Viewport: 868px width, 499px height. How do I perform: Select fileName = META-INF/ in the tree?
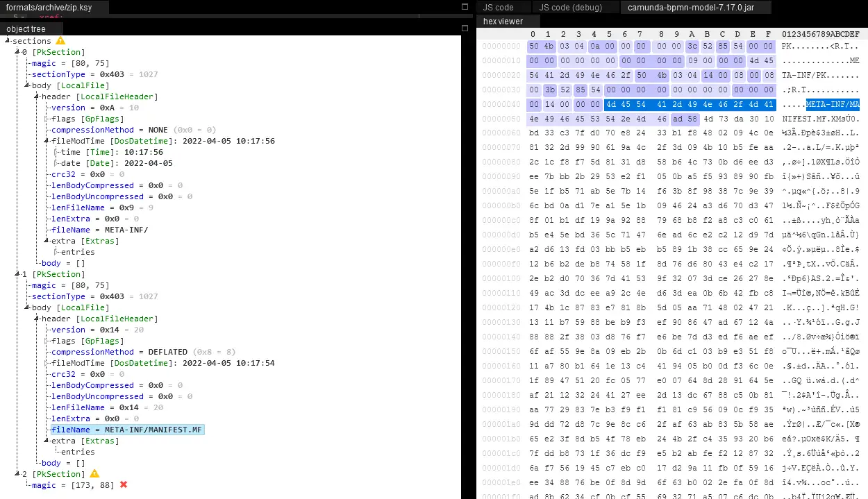(x=99, y=230)
